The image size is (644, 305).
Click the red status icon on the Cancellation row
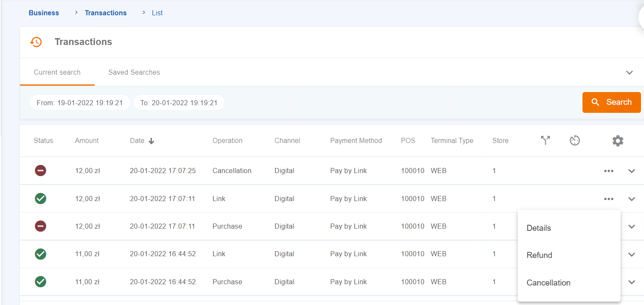[40, 171]
